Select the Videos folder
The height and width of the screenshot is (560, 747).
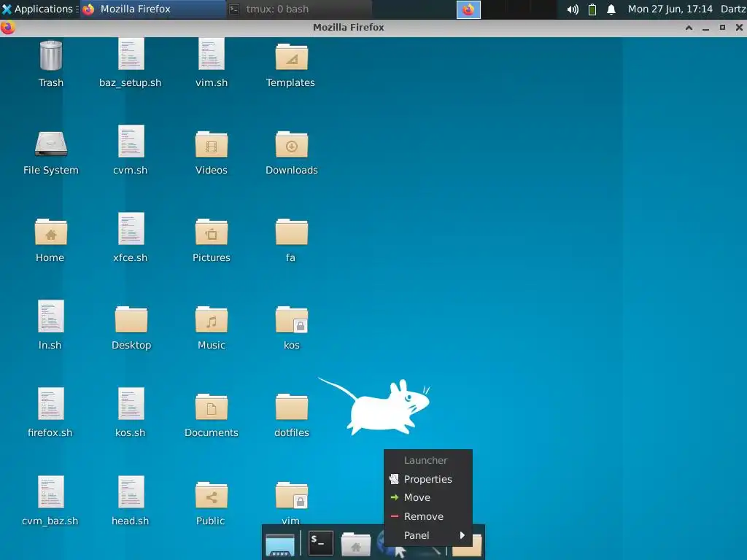[212, 145]
